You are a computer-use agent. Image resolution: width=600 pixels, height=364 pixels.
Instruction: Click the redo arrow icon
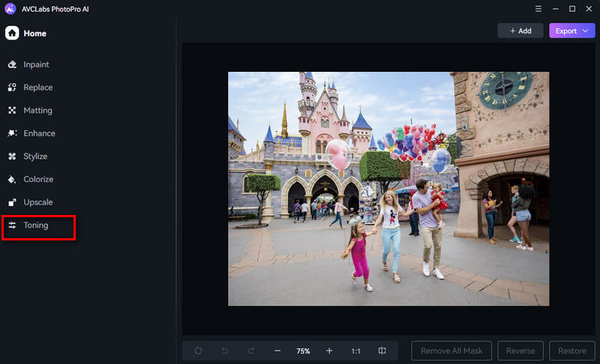tap(251, 351)
